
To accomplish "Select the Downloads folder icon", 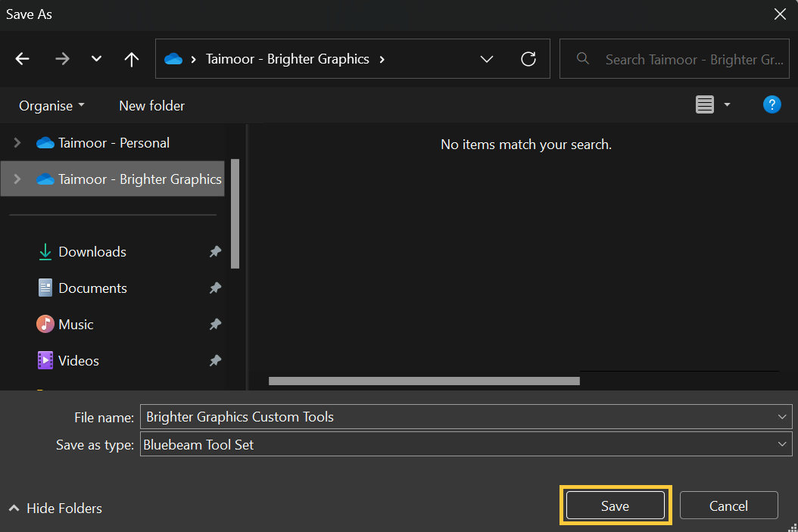I will [44, 251].
